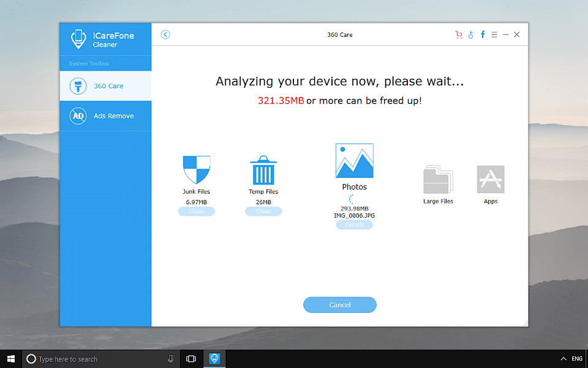
Task: Cancel the device analysis
Action: [340, 305]
